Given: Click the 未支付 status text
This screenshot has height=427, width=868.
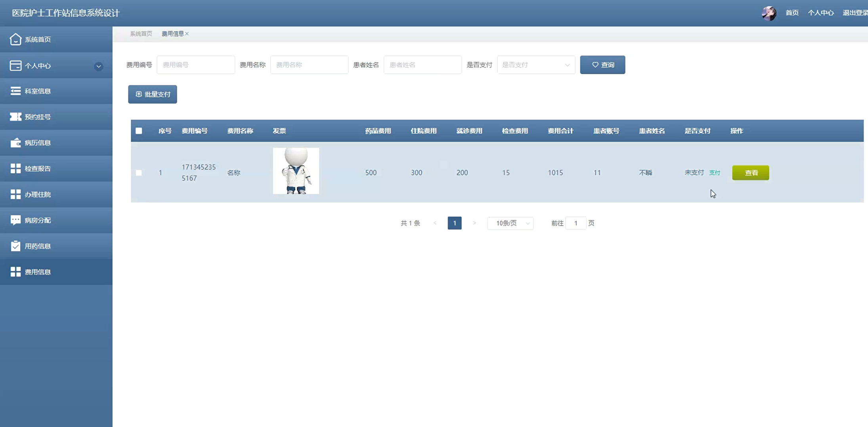Looking at the screenshot, I should click(694, 172).
